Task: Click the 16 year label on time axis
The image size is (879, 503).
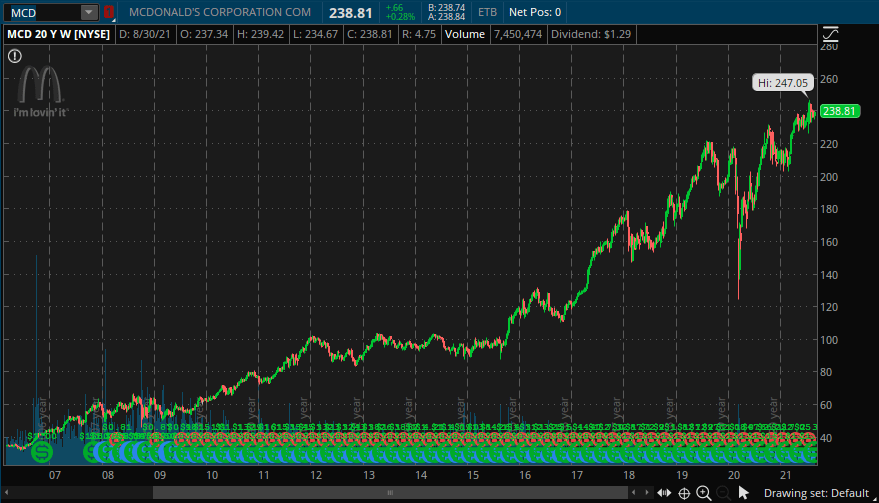Action: pos(525,475)
